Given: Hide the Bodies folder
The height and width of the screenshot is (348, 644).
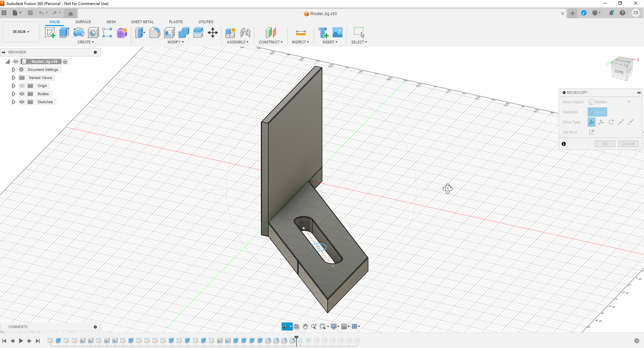Looking at the screenshot, I should [22, 94].
